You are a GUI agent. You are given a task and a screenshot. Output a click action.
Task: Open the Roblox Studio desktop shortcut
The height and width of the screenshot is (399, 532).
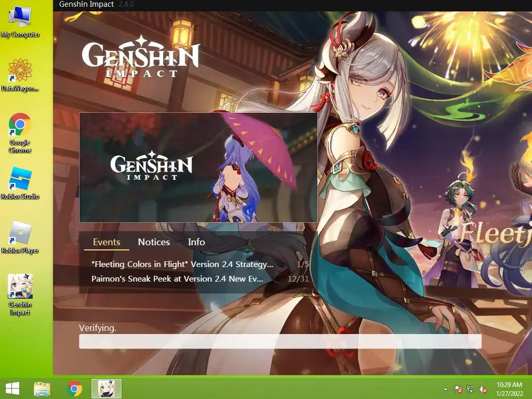click(x=20, y=183)
